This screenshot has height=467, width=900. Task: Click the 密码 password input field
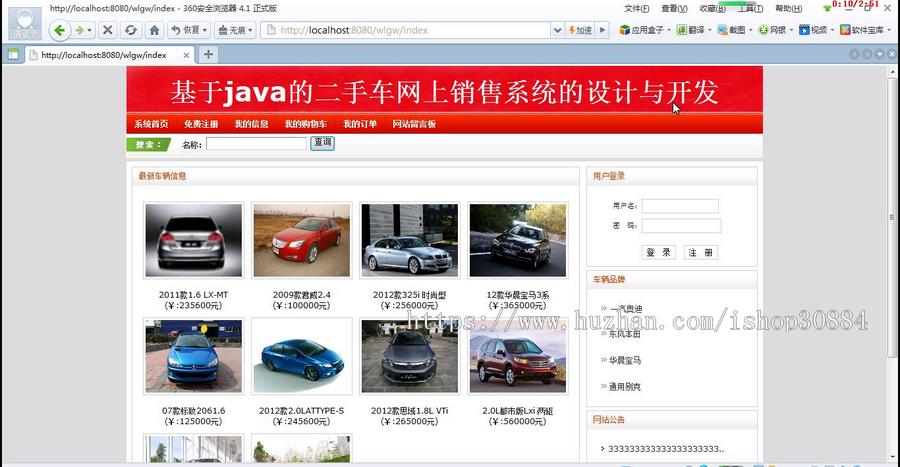681,226
